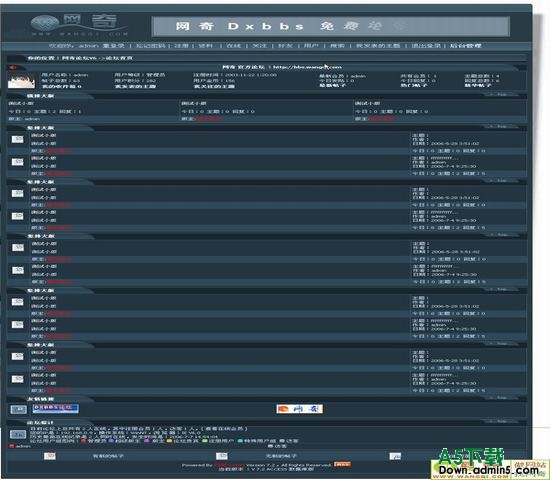Click 退出登录 in the navigation bar
Screen dimensions: 550x480
(x=425, y=46)
